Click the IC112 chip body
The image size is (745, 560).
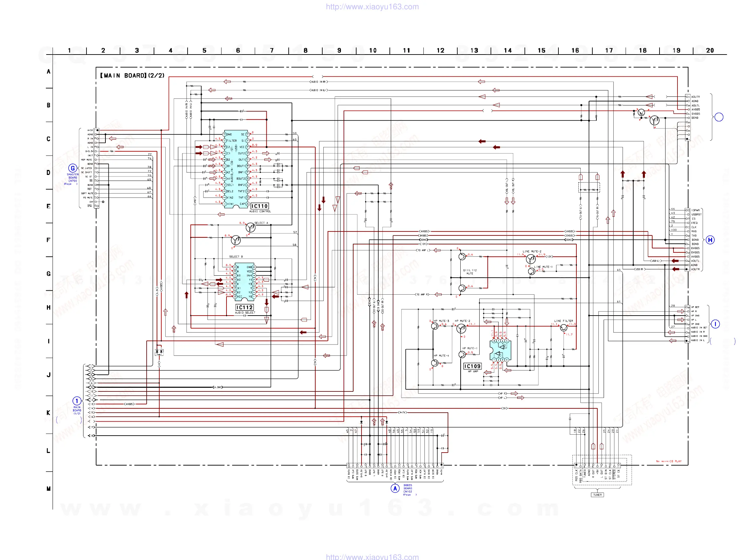click(x=245, y=282)
